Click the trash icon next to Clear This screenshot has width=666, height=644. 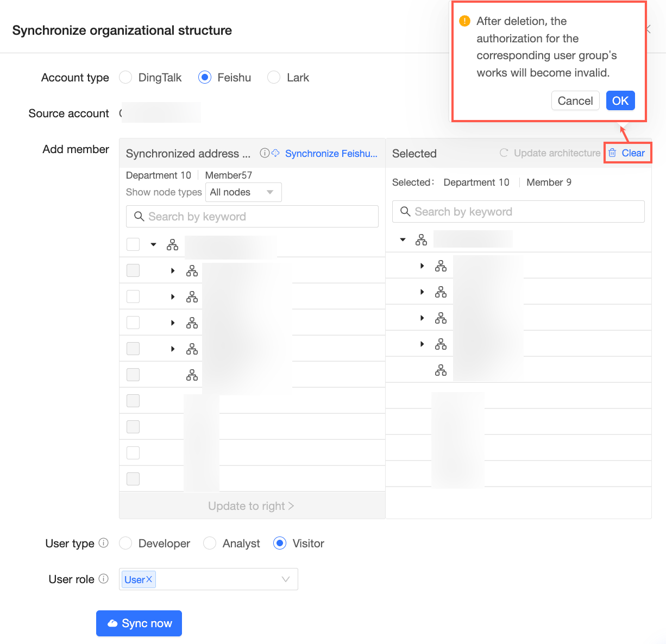click(612, 153)
